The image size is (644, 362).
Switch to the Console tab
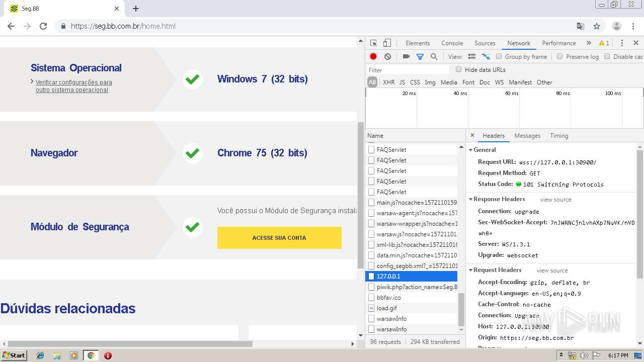click(452, 43)
